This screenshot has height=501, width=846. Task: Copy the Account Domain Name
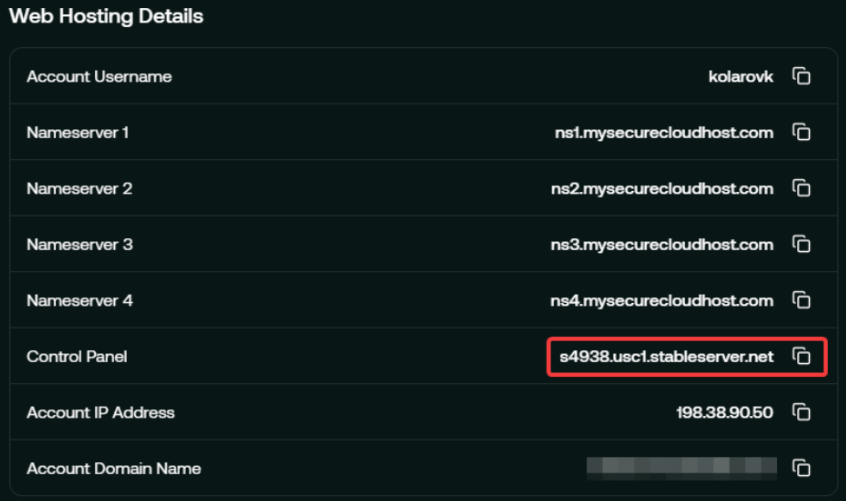click(x=801, y=468)
